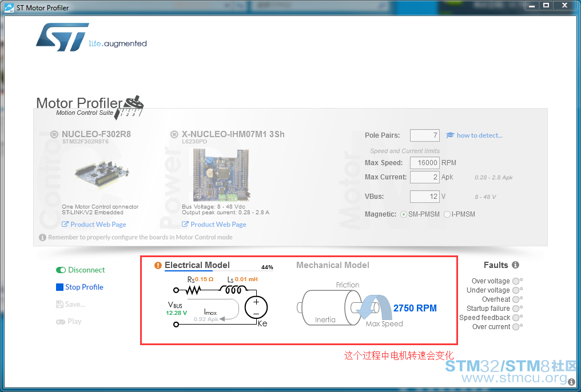
Task: Click Stop Profile
Action: coord(79,287)
